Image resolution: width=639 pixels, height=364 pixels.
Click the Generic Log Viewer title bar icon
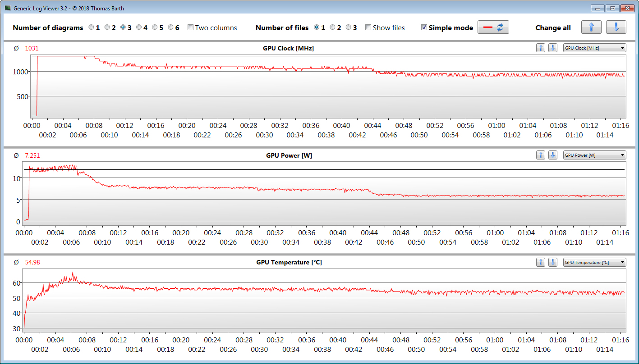[8, 8]
